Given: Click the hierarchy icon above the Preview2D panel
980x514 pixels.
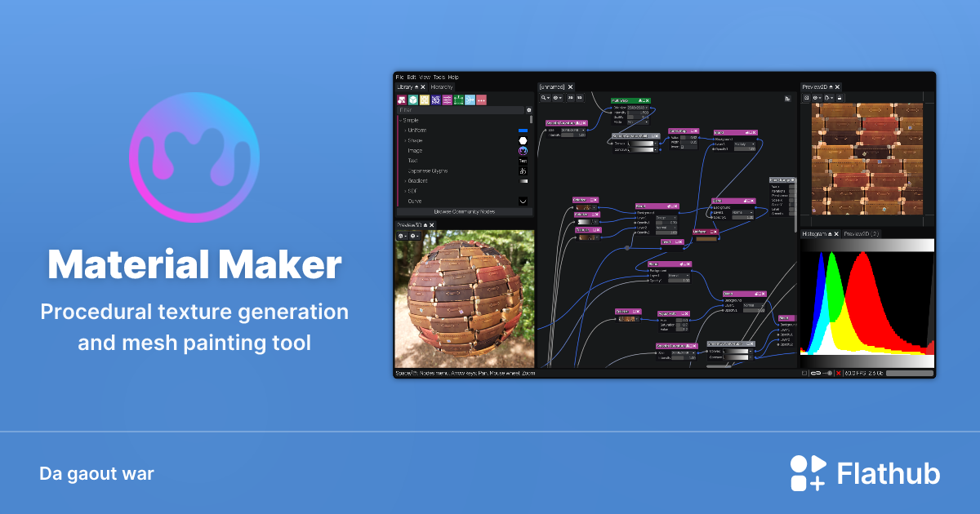Looking at the screenshot, I should (x=786, y=98).
